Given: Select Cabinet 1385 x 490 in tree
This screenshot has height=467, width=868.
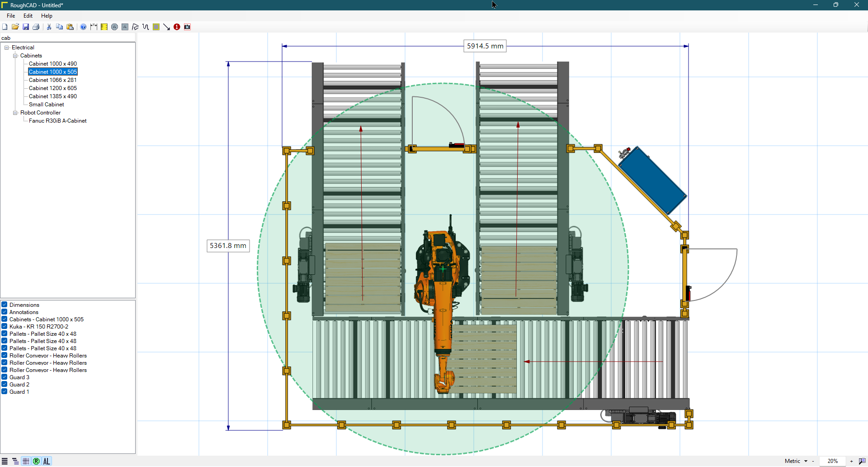Looking at the screenshot, I should 53,96.
